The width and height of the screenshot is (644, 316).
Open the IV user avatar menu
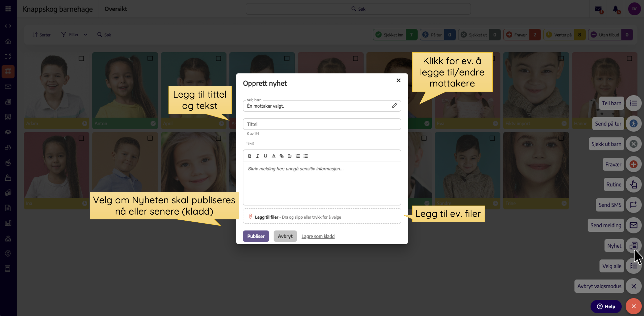tap(634, 9)
